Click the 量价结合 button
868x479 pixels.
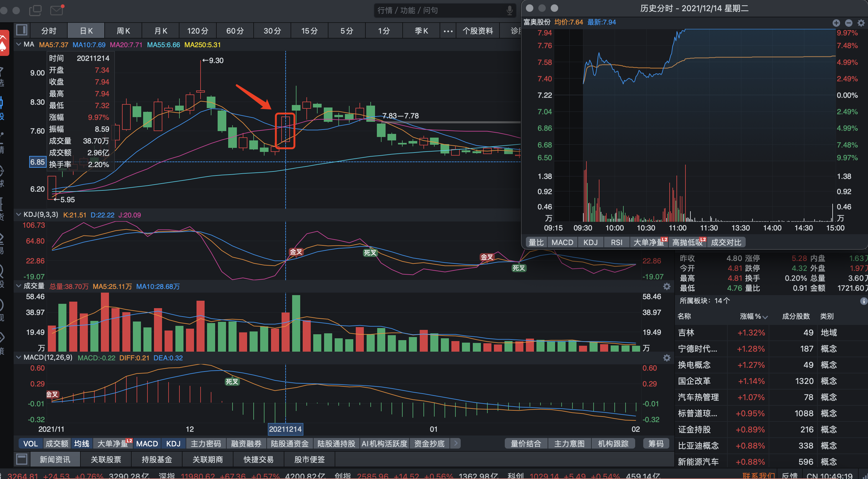[x=526, y=444]
